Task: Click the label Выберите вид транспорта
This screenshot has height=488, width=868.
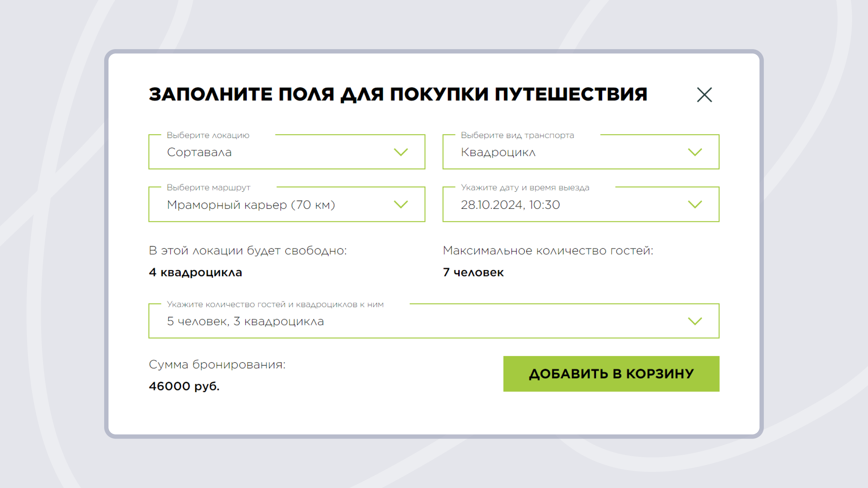Action: pyautogui.click(x=517, y=136)
